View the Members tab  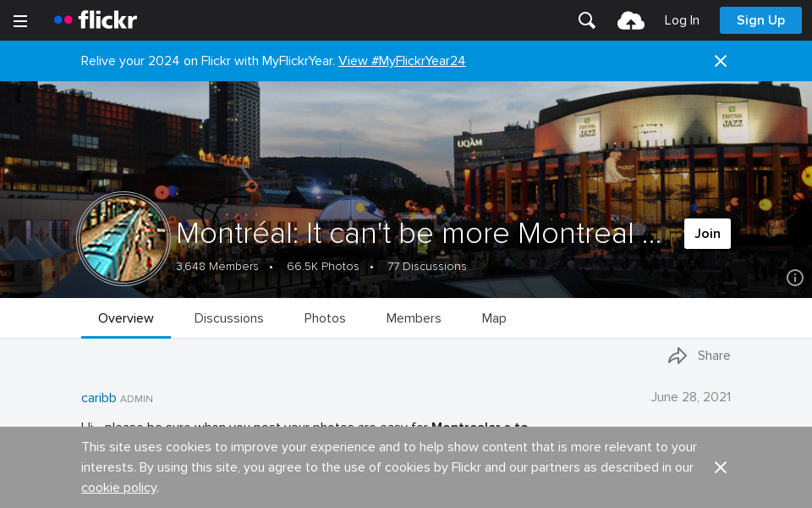coord(414,318)
